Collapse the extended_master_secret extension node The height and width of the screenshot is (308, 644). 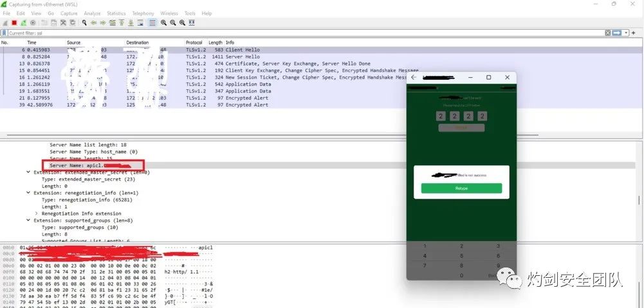point(28,172)
